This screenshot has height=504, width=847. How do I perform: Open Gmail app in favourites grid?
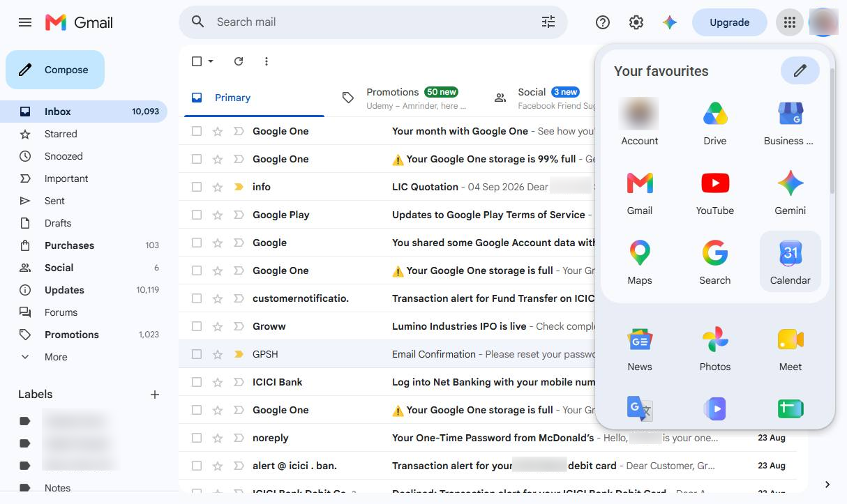tap(639, 192)
